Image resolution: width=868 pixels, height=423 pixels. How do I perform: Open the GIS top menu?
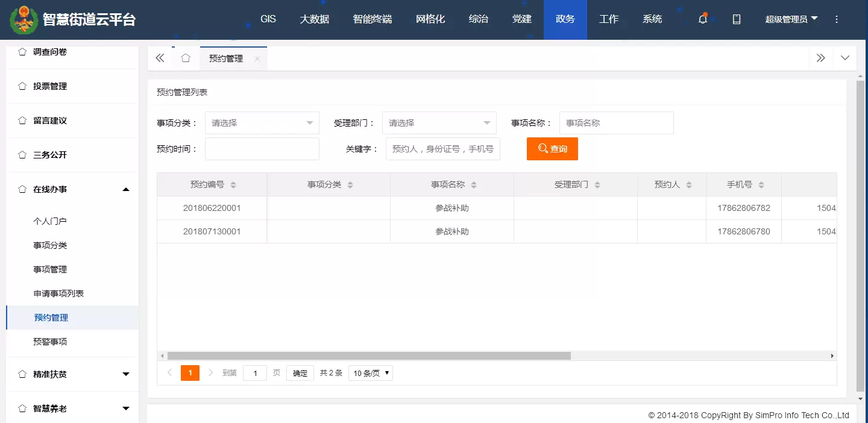click(268, 19)
